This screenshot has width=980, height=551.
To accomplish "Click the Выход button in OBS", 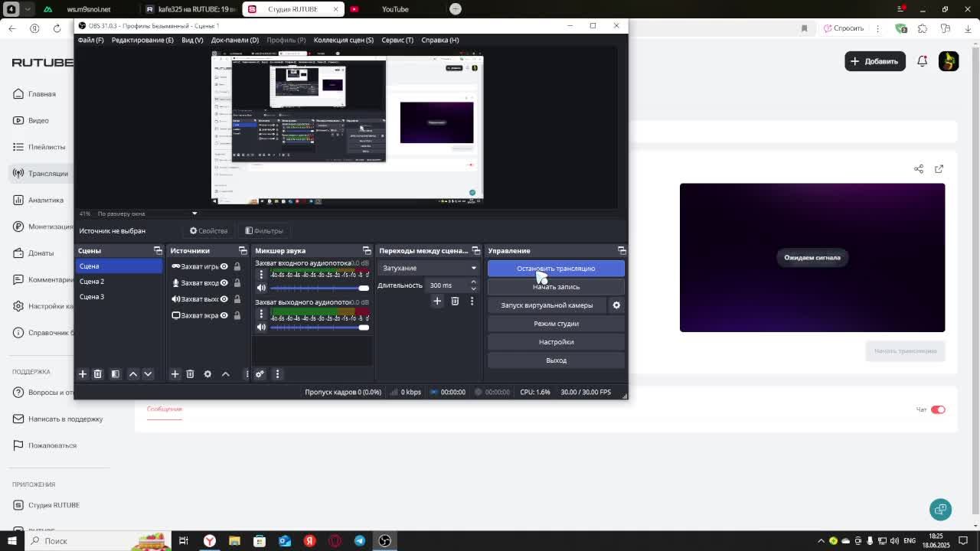I will click(556, 360).
